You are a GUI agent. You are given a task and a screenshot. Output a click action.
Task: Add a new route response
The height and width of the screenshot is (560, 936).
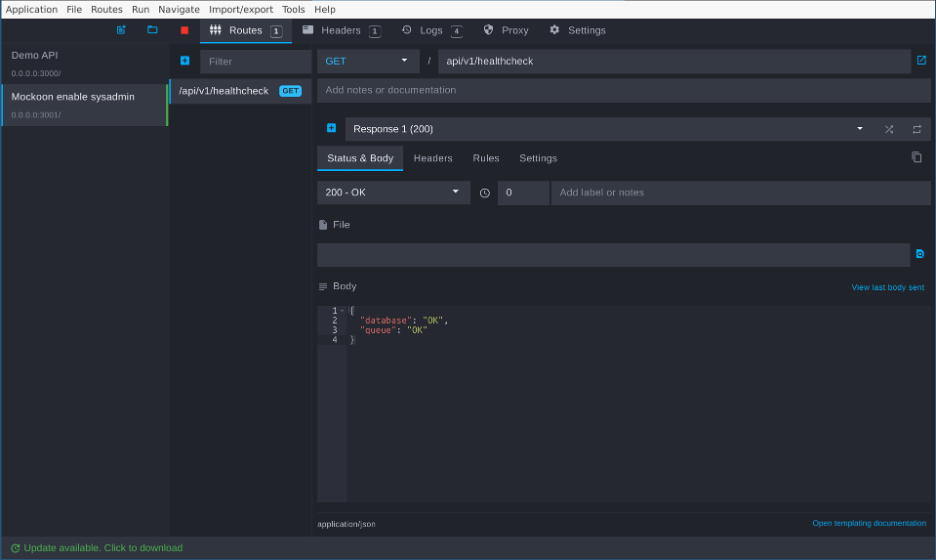click(x=331, y=128)
